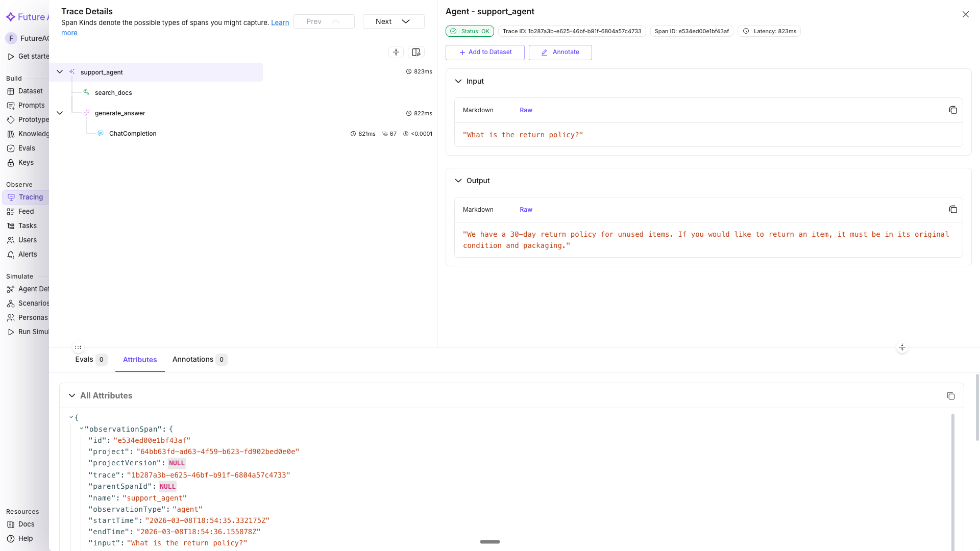Click the panel resize icon near the Attributes section
This screenshot has width=980, height=551.
click(902, 347)
